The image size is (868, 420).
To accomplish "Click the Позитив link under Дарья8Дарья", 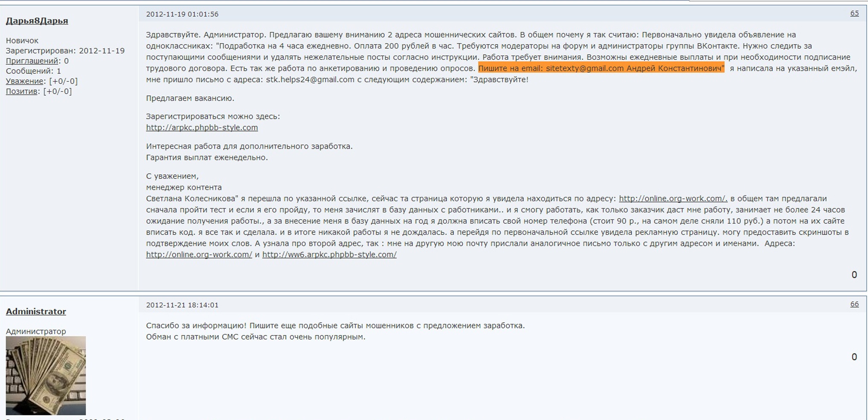I will pyautogui.click(x=21, y=91).
